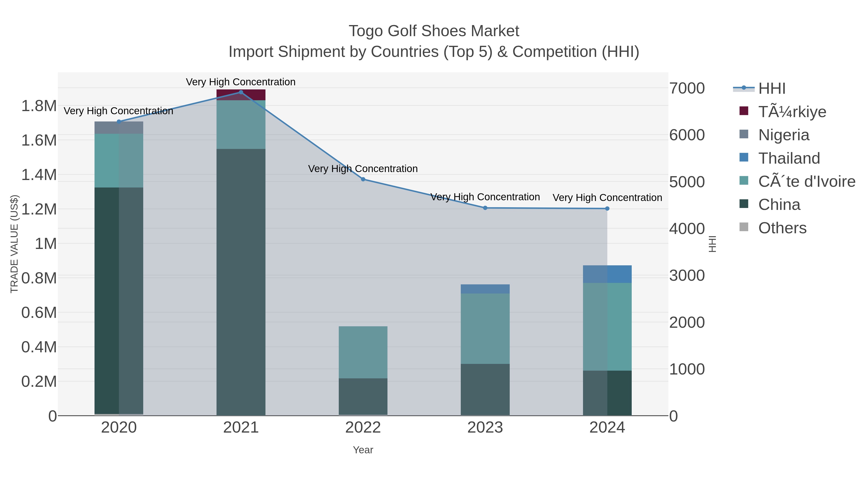The height and width of the screenshot is (488, 868).
Task: Click the China bar segment in 2023
Action: coord(485,390)
